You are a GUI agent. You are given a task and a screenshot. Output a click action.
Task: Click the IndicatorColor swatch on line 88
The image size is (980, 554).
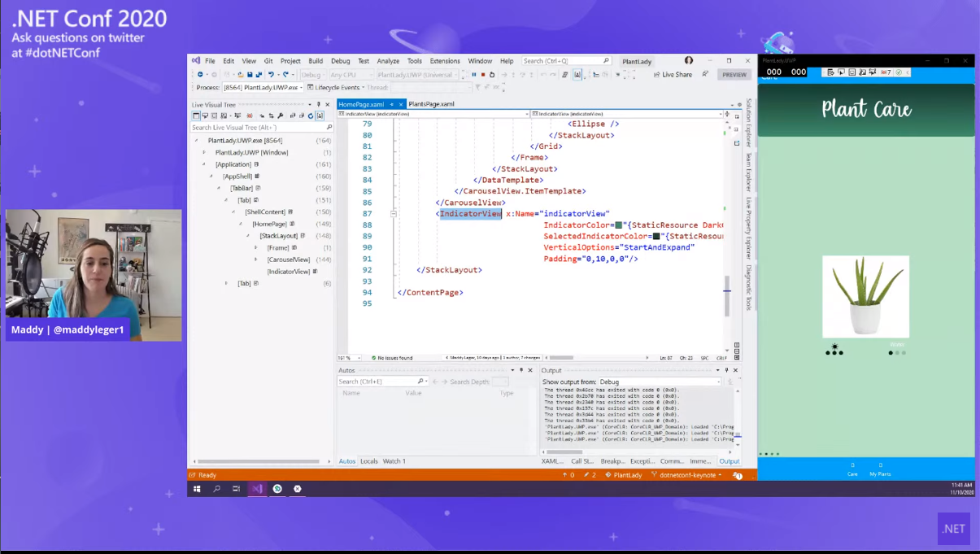(619, 225)
